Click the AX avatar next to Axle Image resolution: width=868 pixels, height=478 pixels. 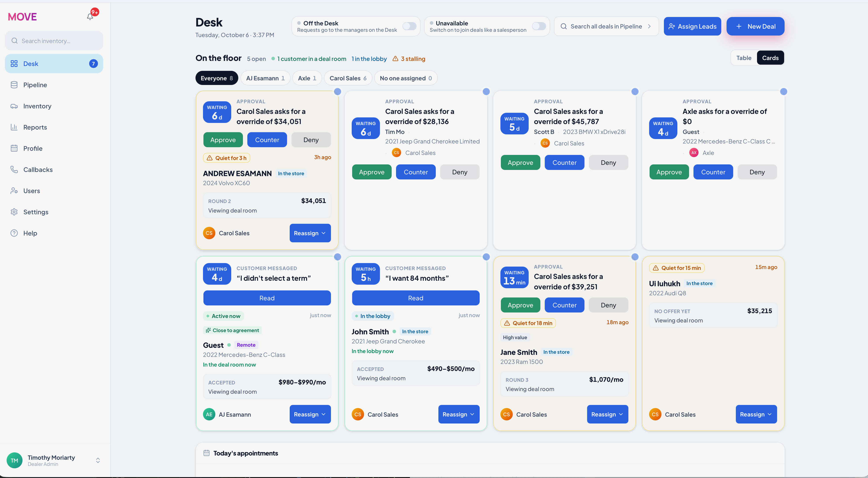tap(694, 153)
